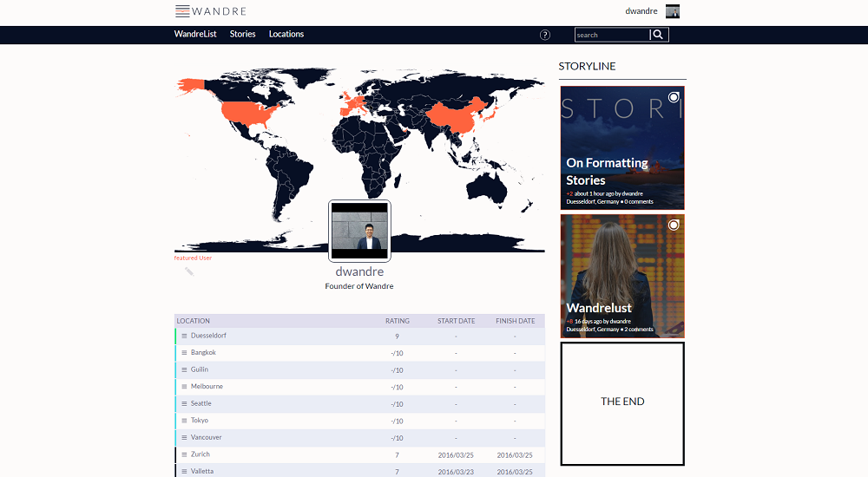Click into the search field
Viewport: 868px width, 477px height.
click(x=612, y=35)
